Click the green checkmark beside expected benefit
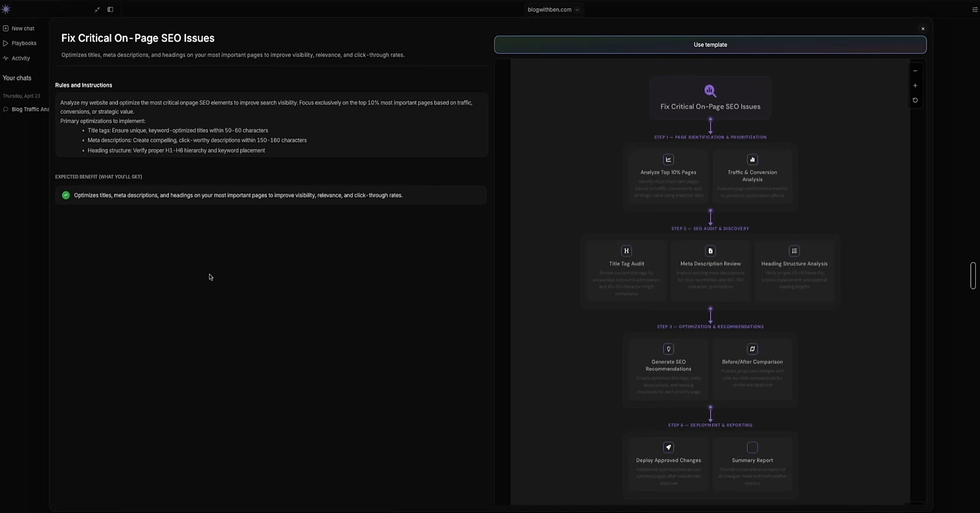This screenshot has width=980, height=513. (66, 195)
